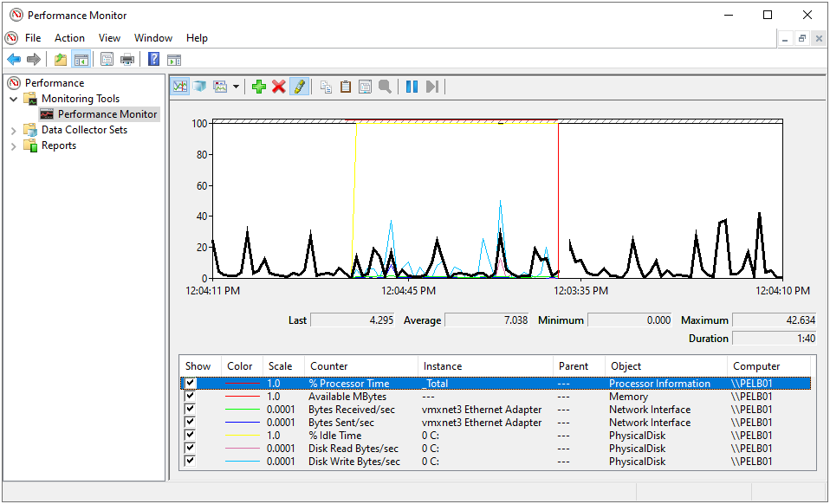
Task: Click the blue Back arrow in the toolbar
Action: click(x=14, y=59)
